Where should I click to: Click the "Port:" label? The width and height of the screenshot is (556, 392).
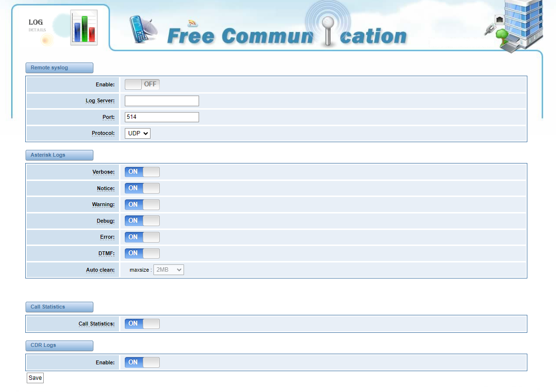(x=108, y=117)
